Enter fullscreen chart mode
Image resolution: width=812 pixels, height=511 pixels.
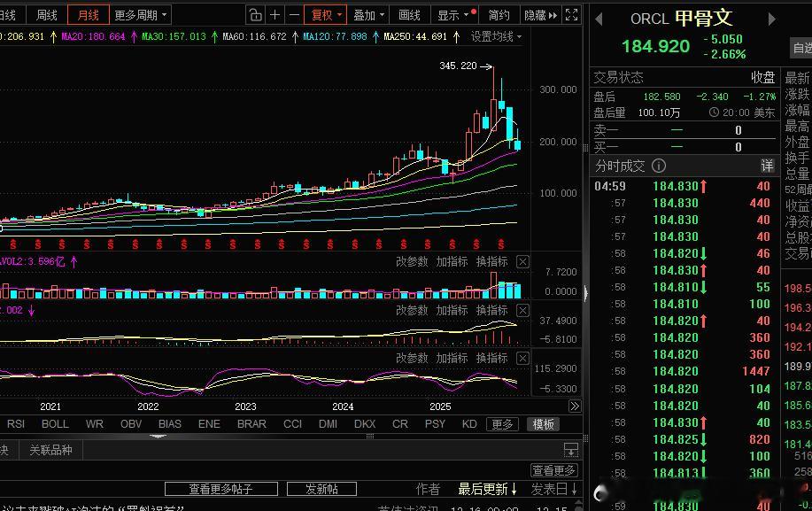point(571,15)
